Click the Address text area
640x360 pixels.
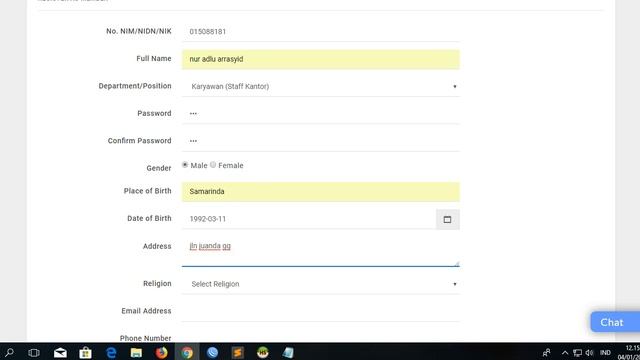(320, 251)
